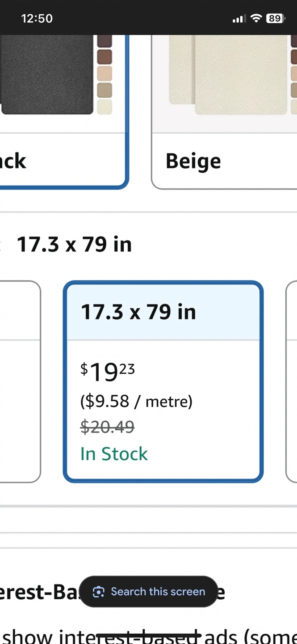Select the partially visible size card on the right
This screenshot has height=644, width=297.
coord(291,381)
